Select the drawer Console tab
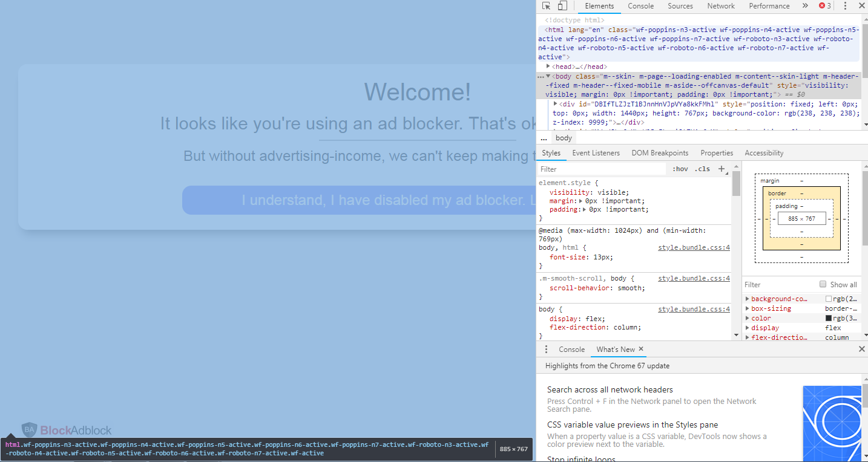Viewport: 868px width, 462px height. 571,350
